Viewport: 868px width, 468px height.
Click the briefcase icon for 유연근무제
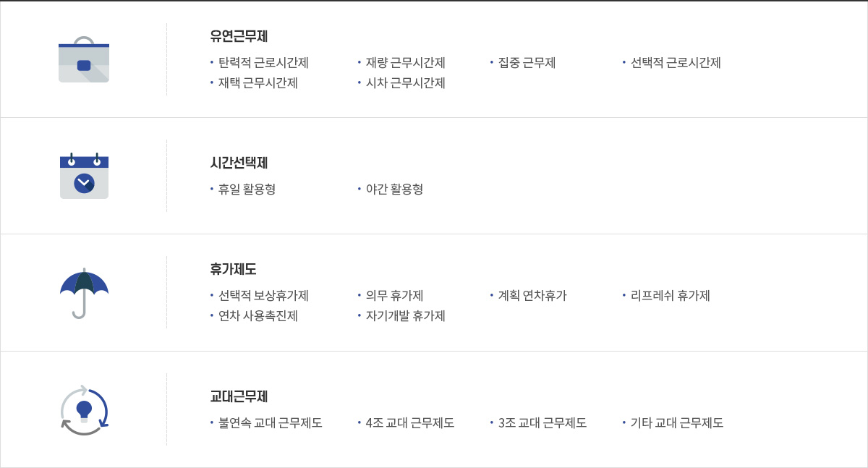[x=84, y=59]
